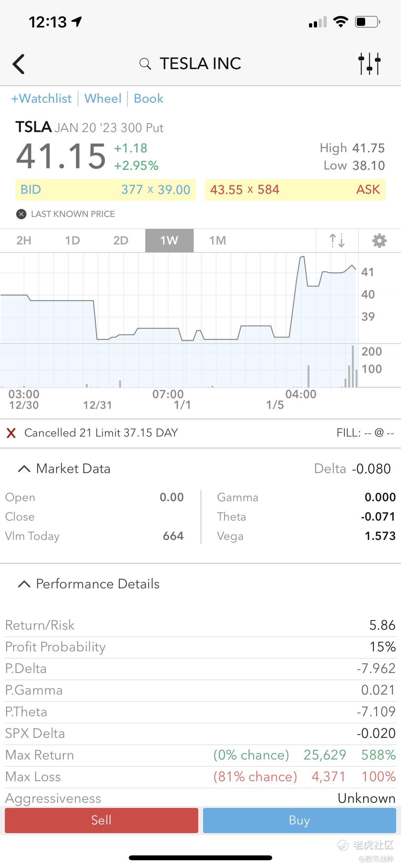
Task: Open the Book link
Action: [x=149, y=98]
